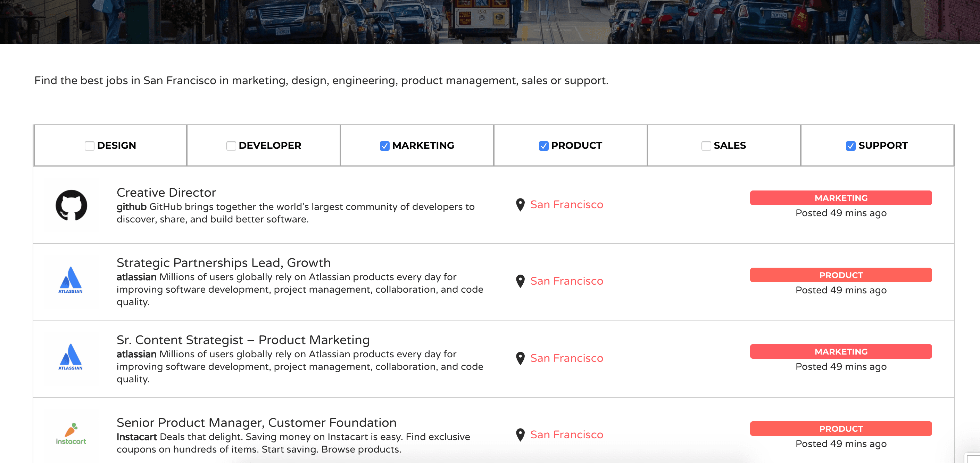Click the red Product tag on the Instacart job
The image size is (980, 463).
(x=840, y=429)
